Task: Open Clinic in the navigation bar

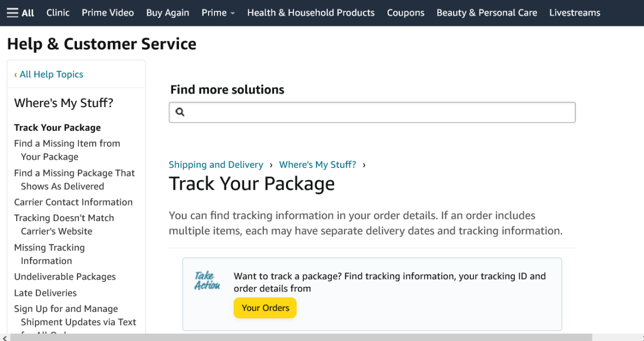Action: (x=58, y=13)
